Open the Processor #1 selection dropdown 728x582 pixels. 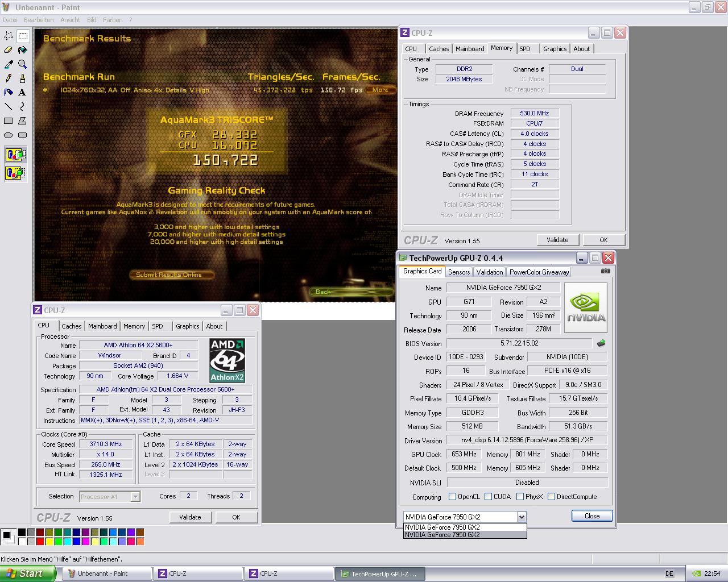click(x=135, y=497)
